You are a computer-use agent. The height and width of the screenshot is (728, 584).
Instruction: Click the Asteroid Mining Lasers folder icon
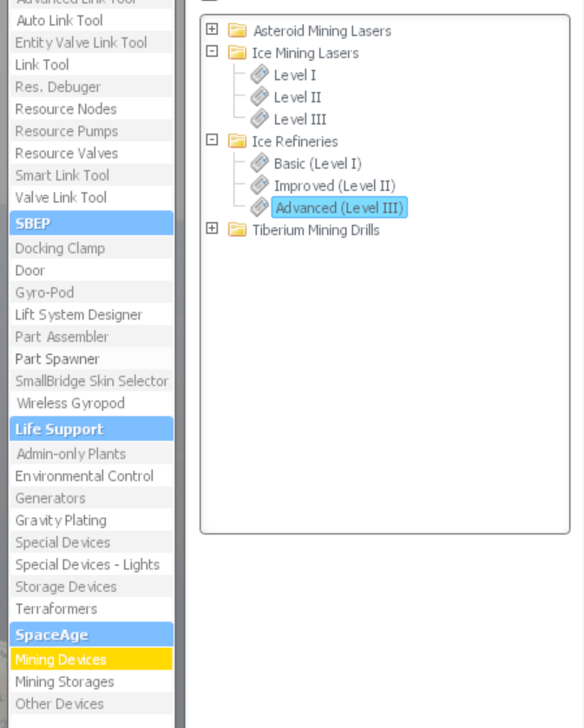click(237, 31)
